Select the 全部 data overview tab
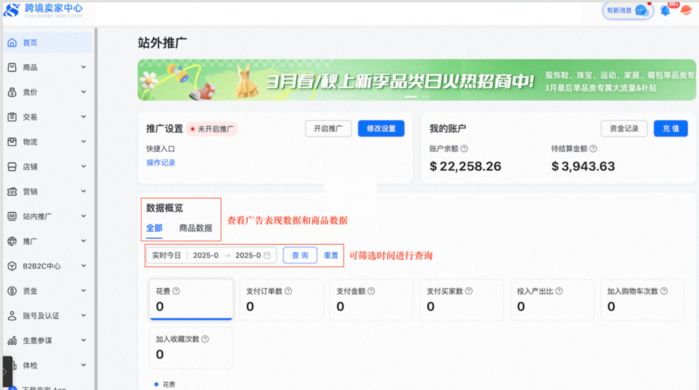The height and width of the screenshot is (390, 699). 154,228
